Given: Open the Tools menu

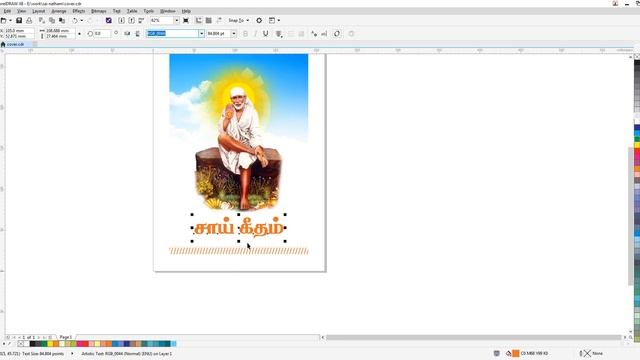Looking at the screenshot, I should point(149,11).
